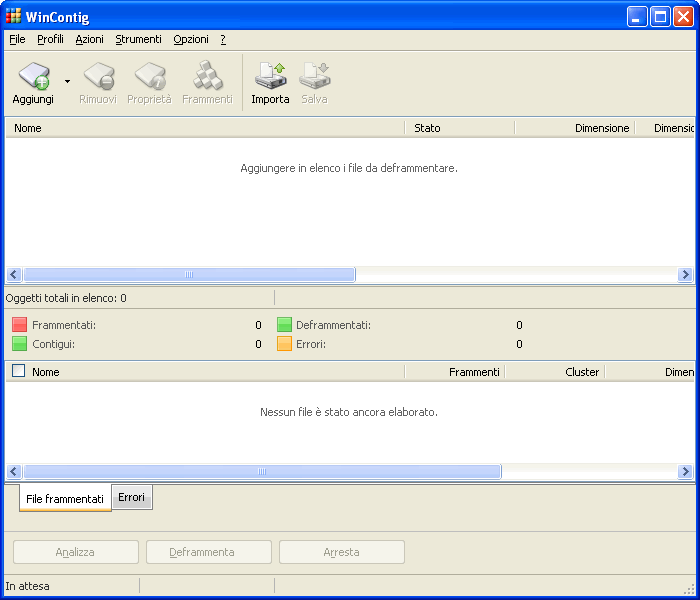This screenshot has width=700, height=600.
Task: Click the Salva toolbar icon
Action: coord(315,76)
